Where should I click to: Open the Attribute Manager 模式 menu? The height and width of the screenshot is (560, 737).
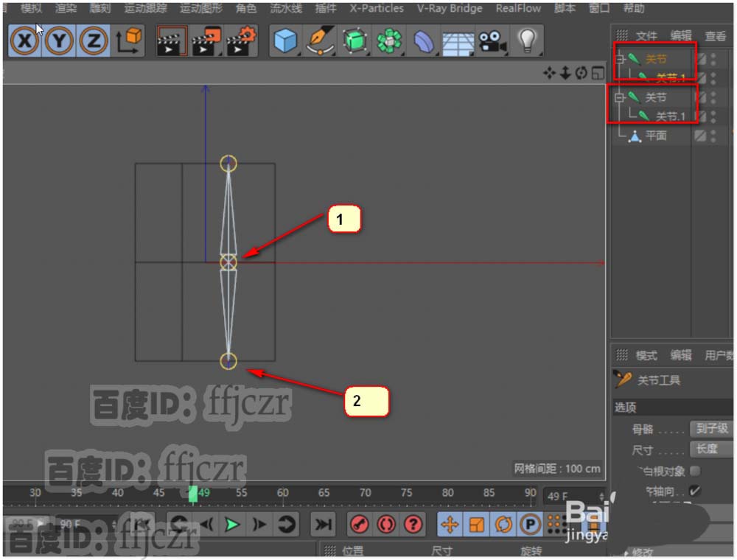coord(646,356)
